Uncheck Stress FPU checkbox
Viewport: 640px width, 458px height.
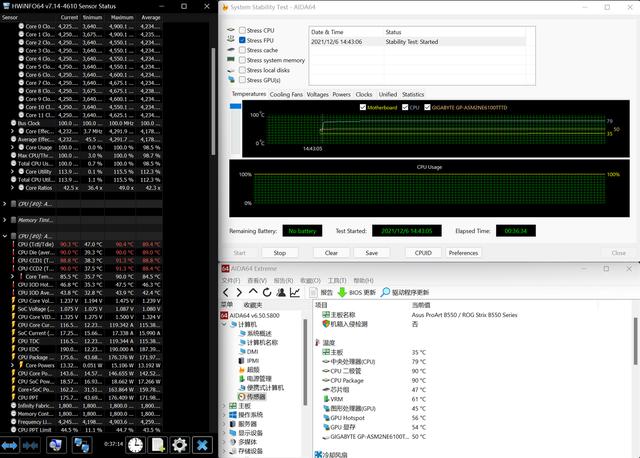pos(242,40)
